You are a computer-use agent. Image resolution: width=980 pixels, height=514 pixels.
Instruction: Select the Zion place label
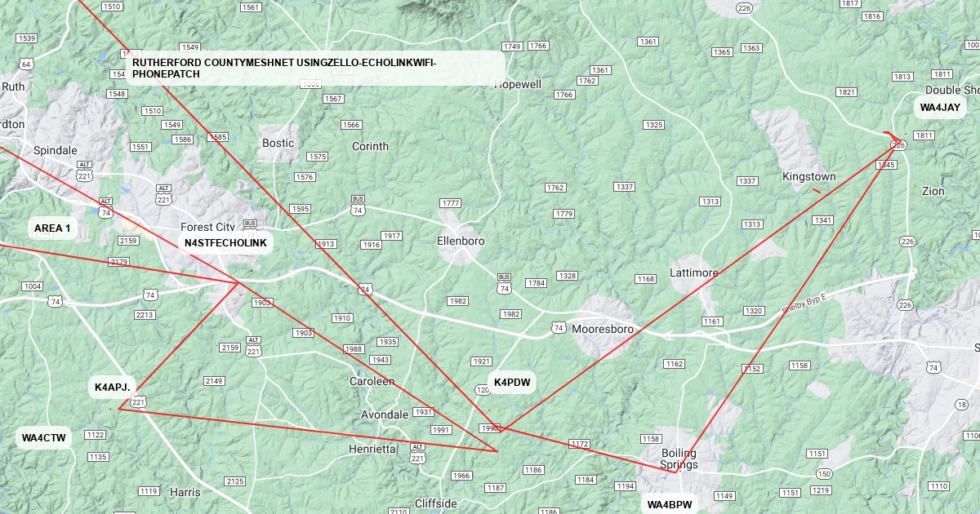point(933,192)
